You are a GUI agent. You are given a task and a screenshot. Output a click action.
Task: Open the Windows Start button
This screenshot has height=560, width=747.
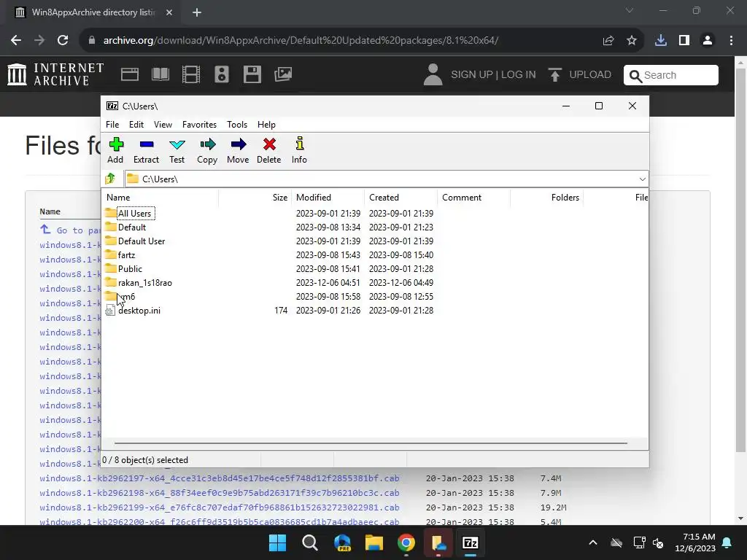(277, 542)
